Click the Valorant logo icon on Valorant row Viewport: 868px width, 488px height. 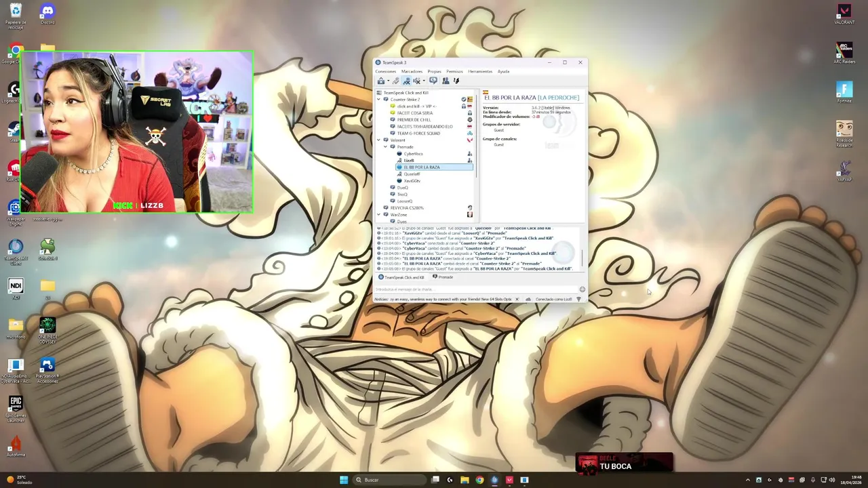tap(470, 140)
